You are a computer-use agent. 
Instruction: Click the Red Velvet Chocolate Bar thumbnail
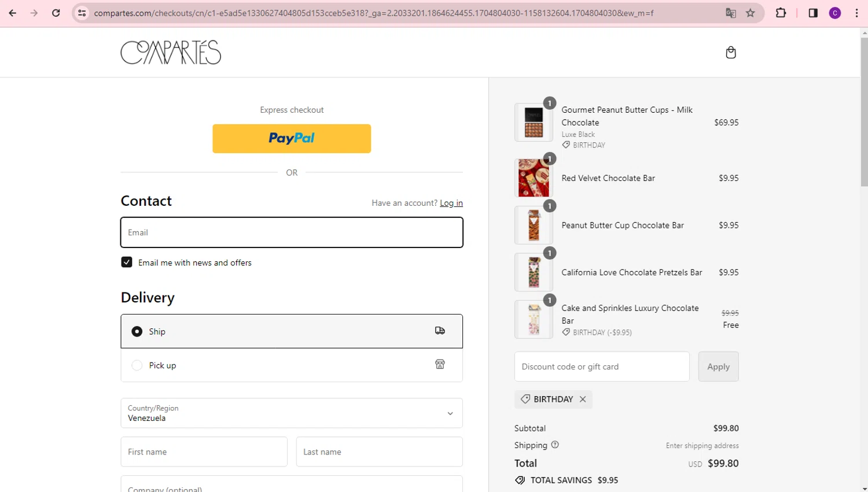pos(534,178)
